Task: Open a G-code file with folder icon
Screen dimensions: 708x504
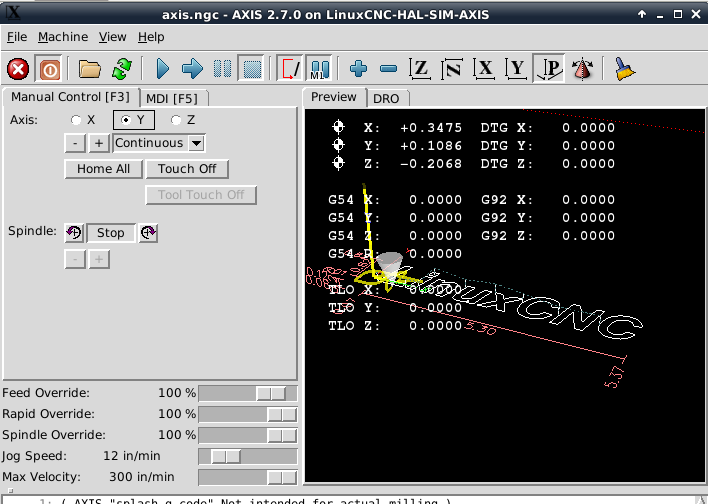Action: (x=89, y=69)
